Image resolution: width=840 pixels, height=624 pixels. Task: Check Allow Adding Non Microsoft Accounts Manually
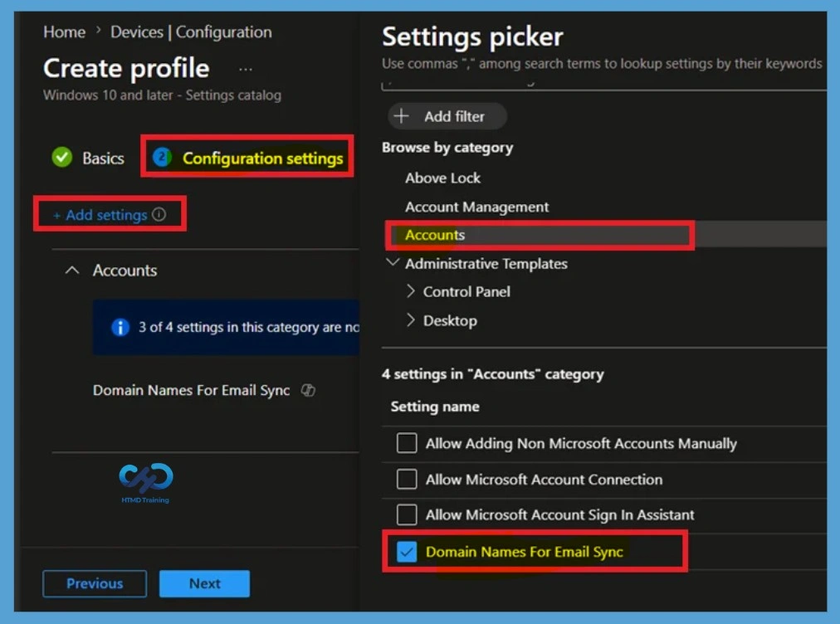(407, 443)
